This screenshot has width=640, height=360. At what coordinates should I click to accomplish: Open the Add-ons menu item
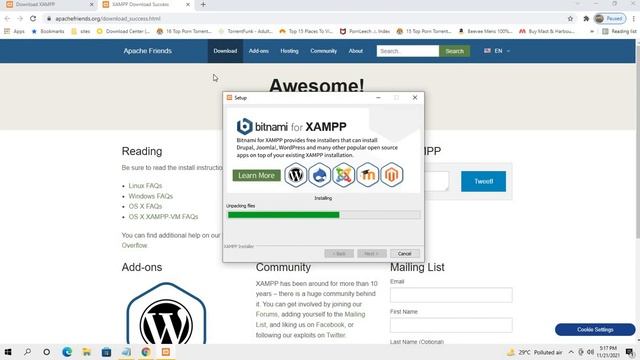click(x=259, y=51)
